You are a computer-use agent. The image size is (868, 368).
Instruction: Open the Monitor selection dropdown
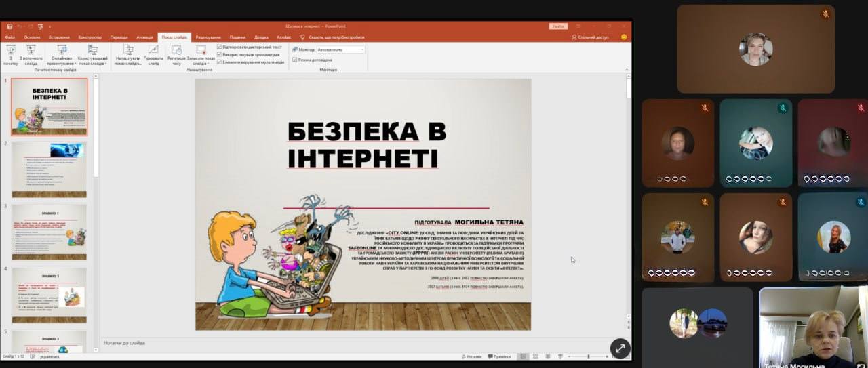340,49
